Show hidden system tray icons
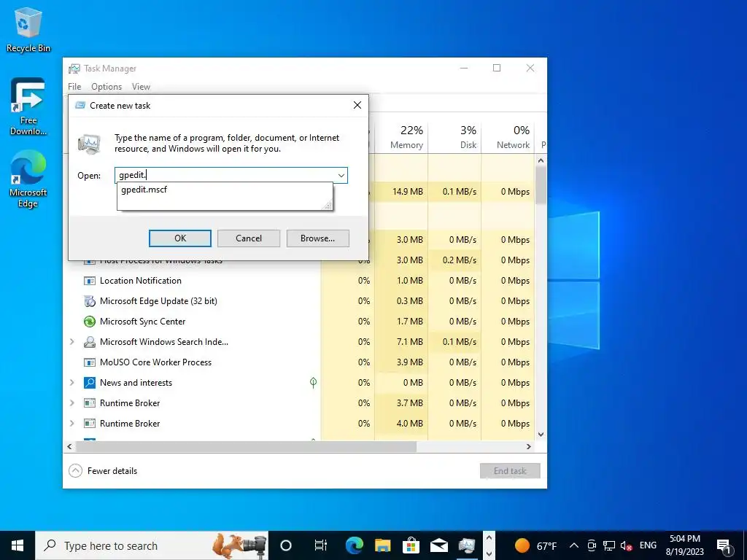Image resolution: width=747 pixels, height=560 pixels. 574,545
